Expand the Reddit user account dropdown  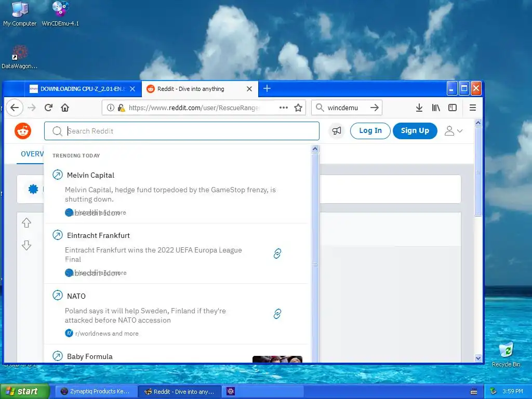(454, 130)
